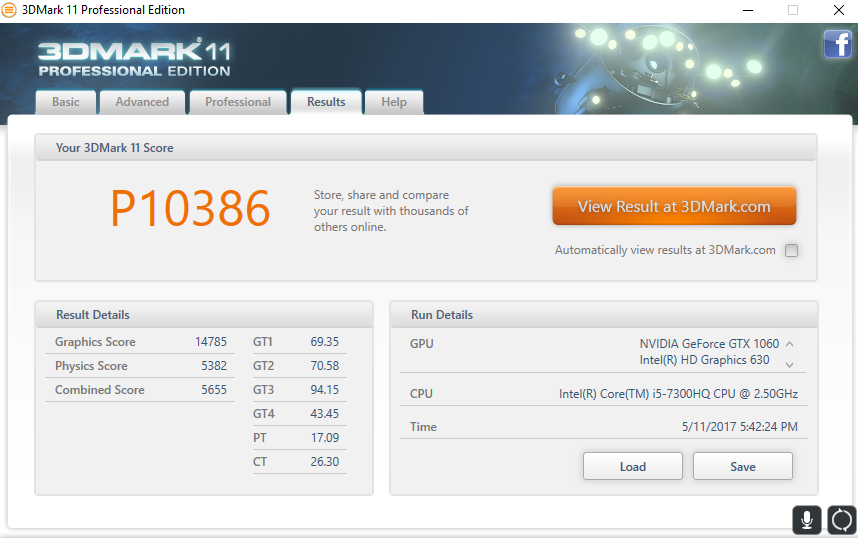The height and width of the screenshot is (538, 858).
Task: Minimize the 3DMark 11 window
Action: pos(748,10)
